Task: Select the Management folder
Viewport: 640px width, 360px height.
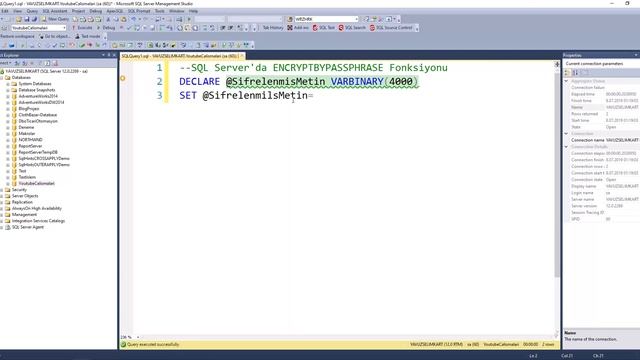Action: [24, 214]
